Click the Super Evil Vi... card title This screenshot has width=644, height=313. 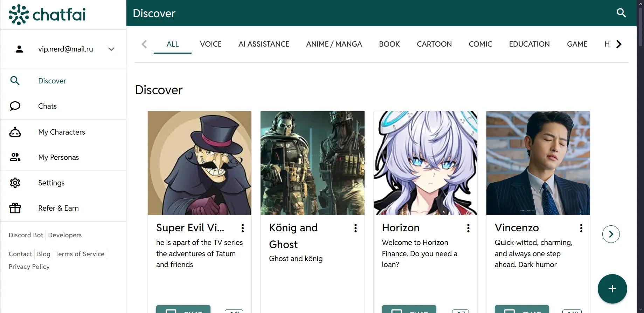pyautogui.click(x=190, y=228)
